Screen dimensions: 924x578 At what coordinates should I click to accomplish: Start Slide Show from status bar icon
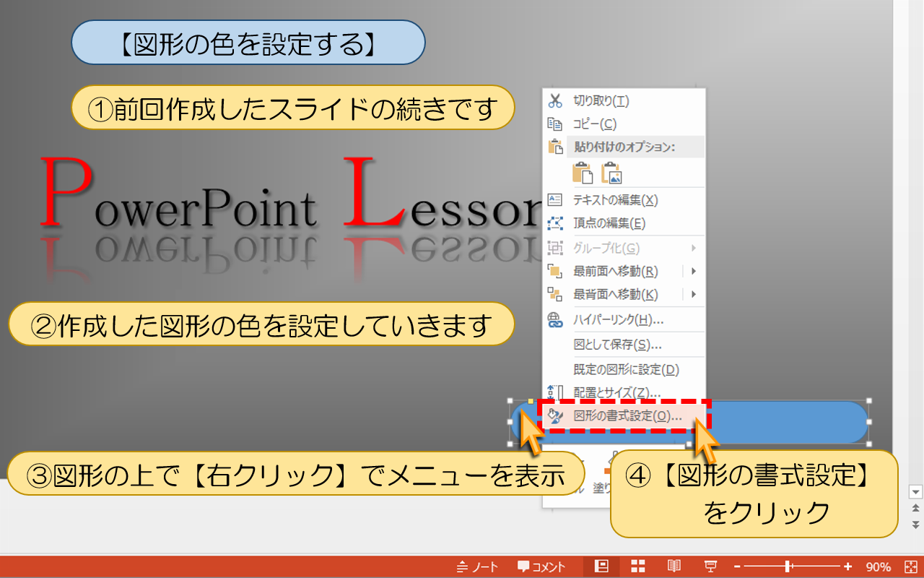[x=710, y=567]
